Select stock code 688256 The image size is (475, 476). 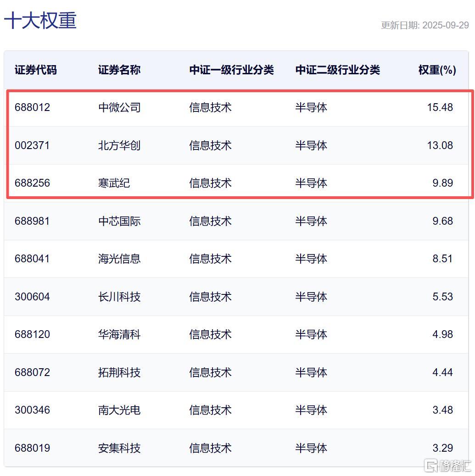coord(32,183)
